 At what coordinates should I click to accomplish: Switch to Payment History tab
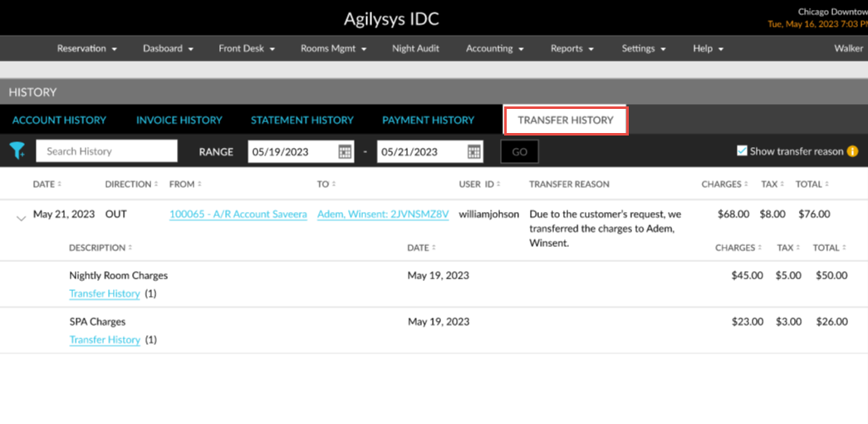coord(428,121)
